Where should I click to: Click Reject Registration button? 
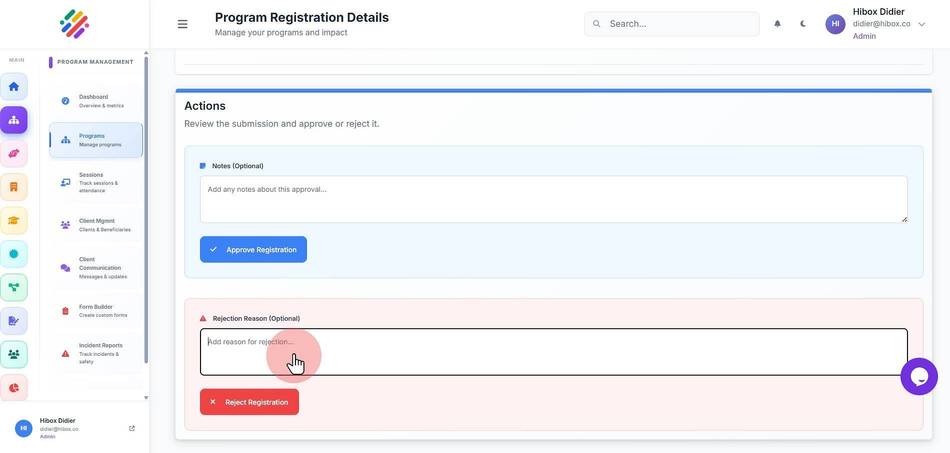[x=249, y=402]
